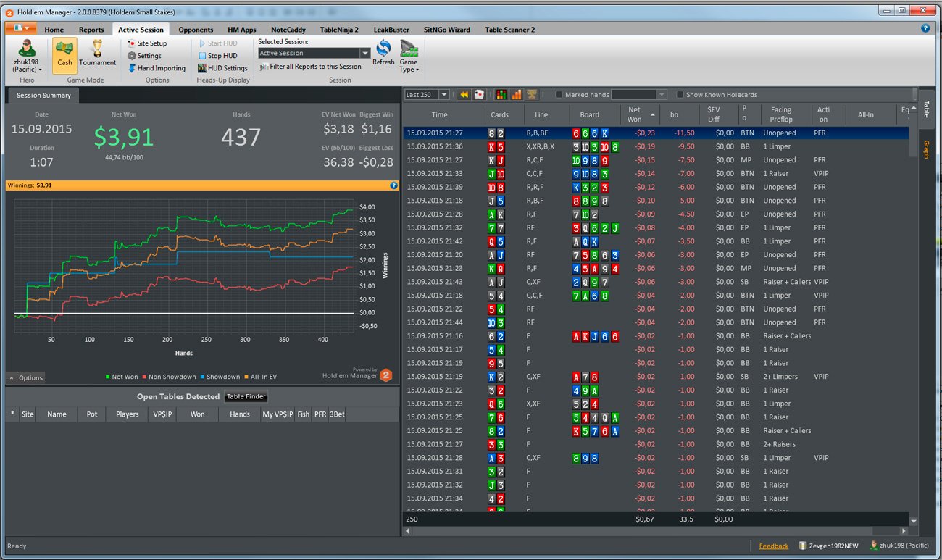Expand the graph Options panel
Image resolution: width=942 pixels, height=560 pixels.
coord(26,377)
